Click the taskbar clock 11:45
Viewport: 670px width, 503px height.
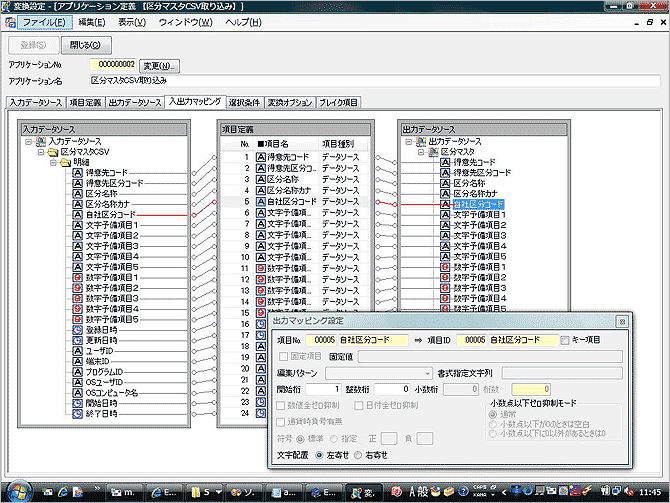tap(650, 492)
